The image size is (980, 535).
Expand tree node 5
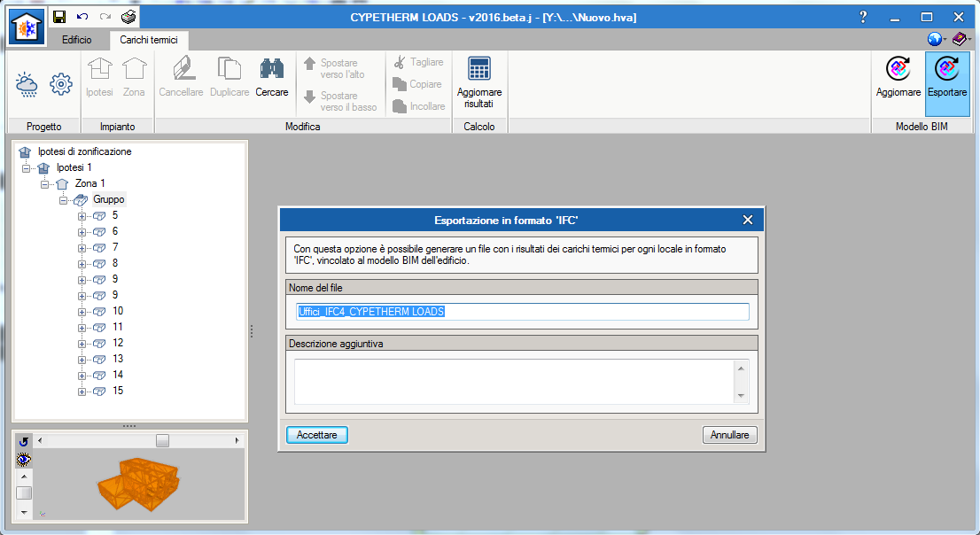click(82, 216)
